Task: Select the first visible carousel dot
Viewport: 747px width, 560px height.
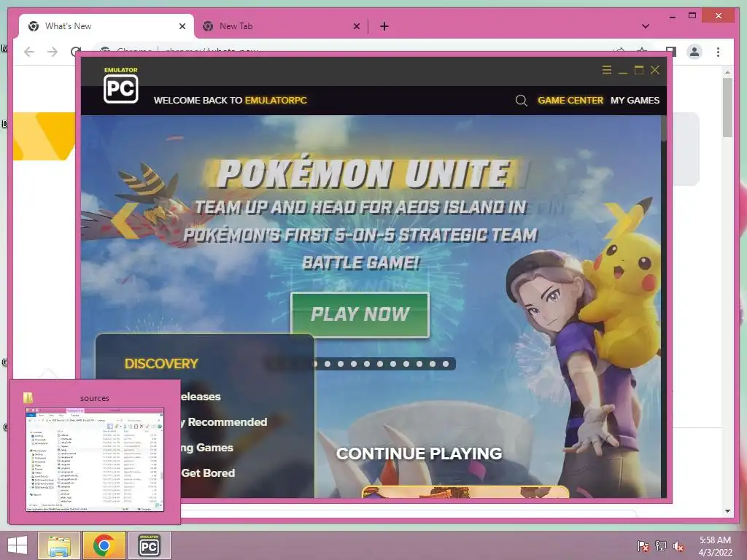Action: click(x=314, y=364)
